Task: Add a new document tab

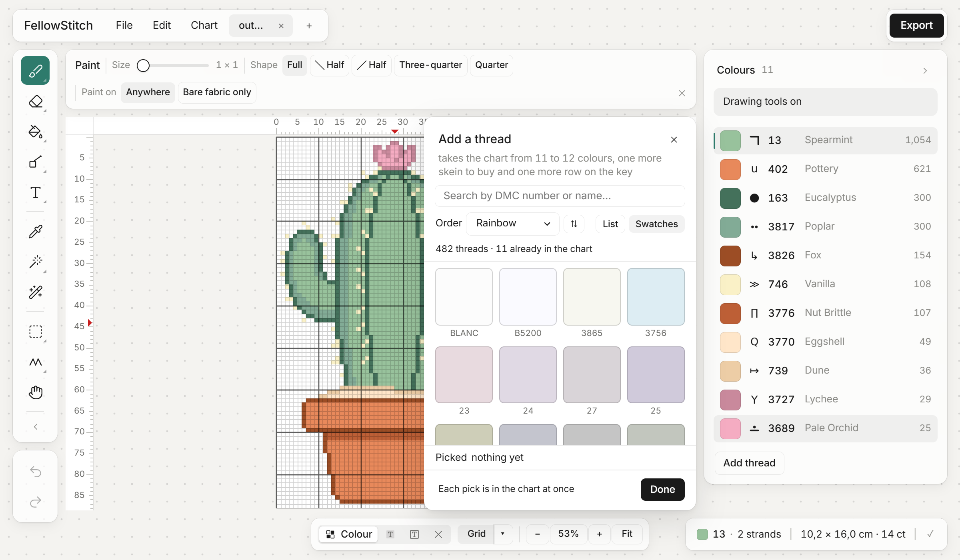Action: [309, 26]
